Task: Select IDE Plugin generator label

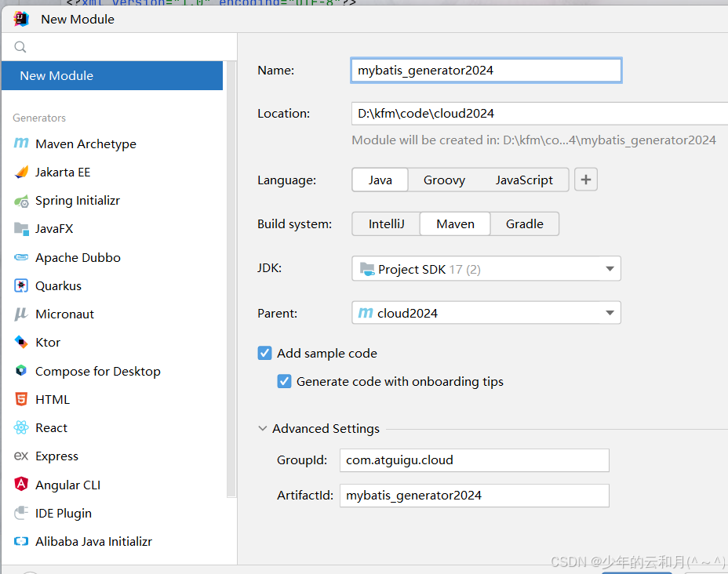Action: tap(64, 513)
